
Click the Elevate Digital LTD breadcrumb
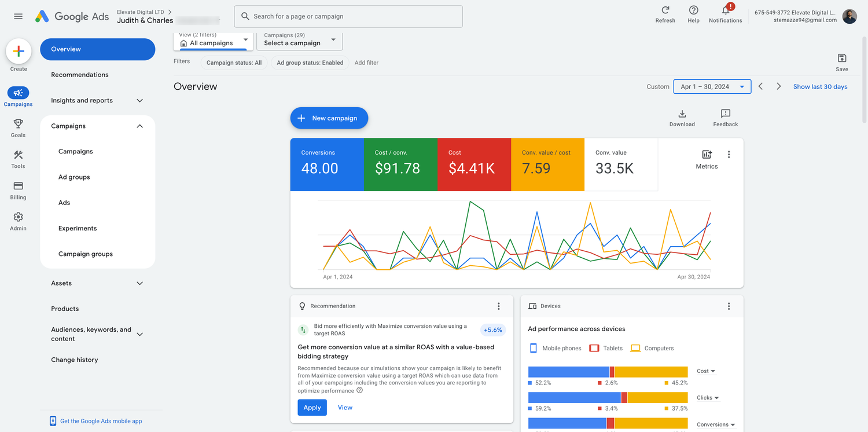click(x=141, y=12)
